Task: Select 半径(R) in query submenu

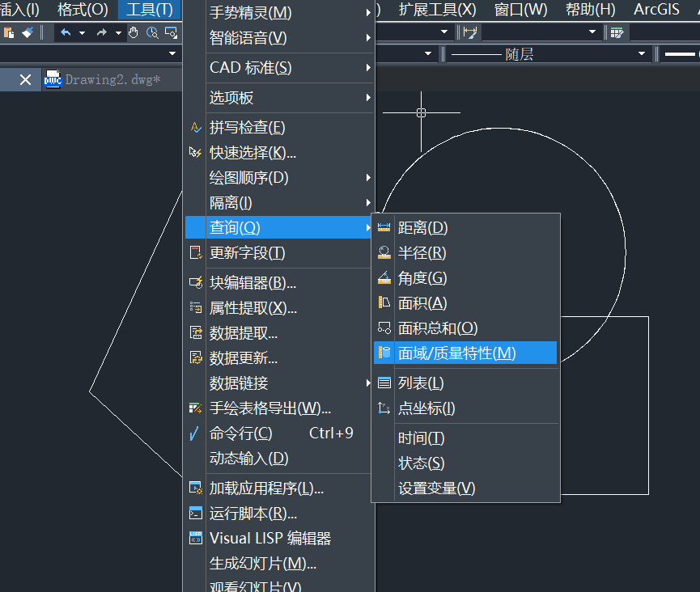Action: (465, 252)
